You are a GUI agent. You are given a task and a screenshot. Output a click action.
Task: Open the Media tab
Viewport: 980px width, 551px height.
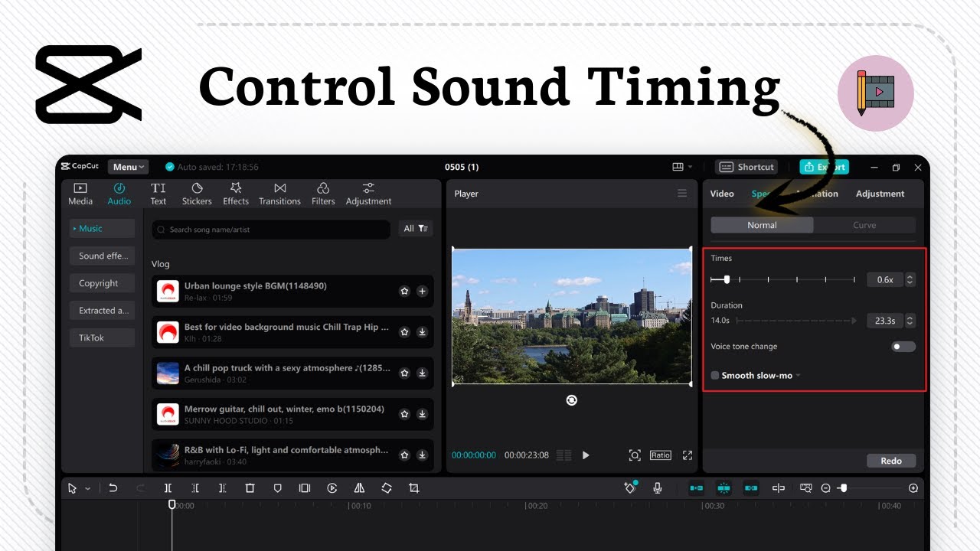click(80, 194)
